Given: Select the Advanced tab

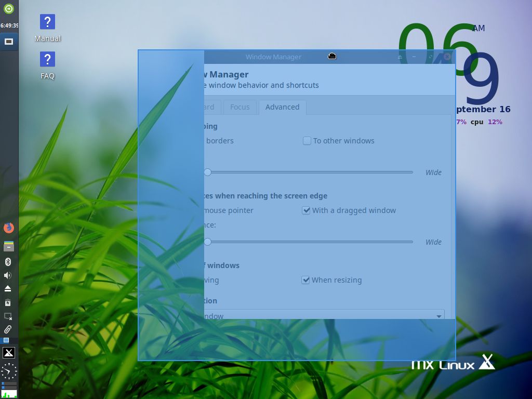Looking at the screenshot, I should tap(282, 107).
